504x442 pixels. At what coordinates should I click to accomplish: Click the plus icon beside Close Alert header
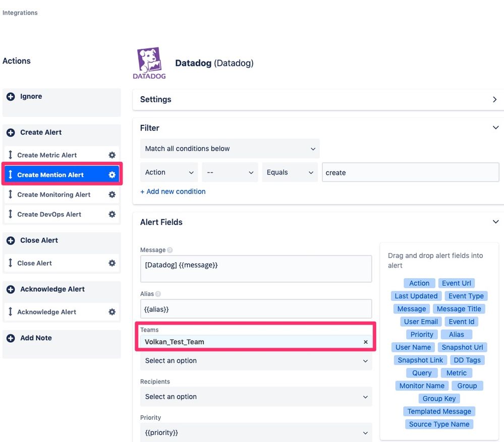(11, 240)
